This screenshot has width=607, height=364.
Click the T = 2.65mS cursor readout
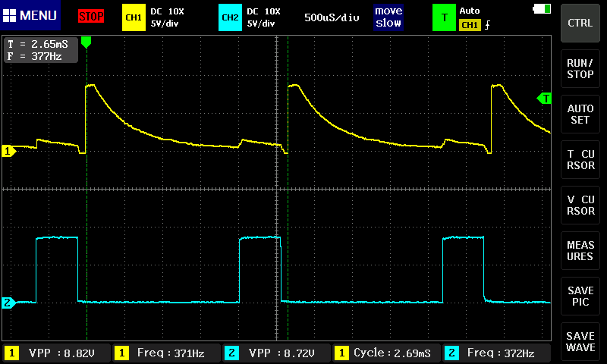pos(38,44)
